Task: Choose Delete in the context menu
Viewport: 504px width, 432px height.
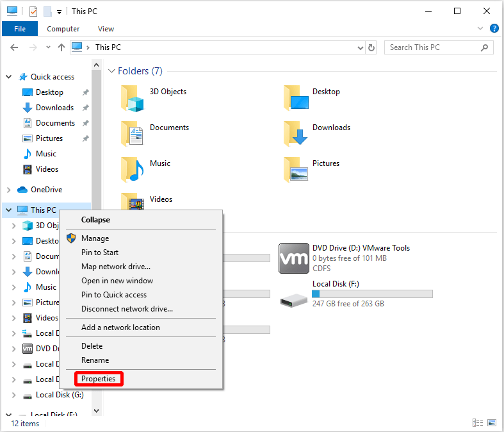Action: coord(92,346)
